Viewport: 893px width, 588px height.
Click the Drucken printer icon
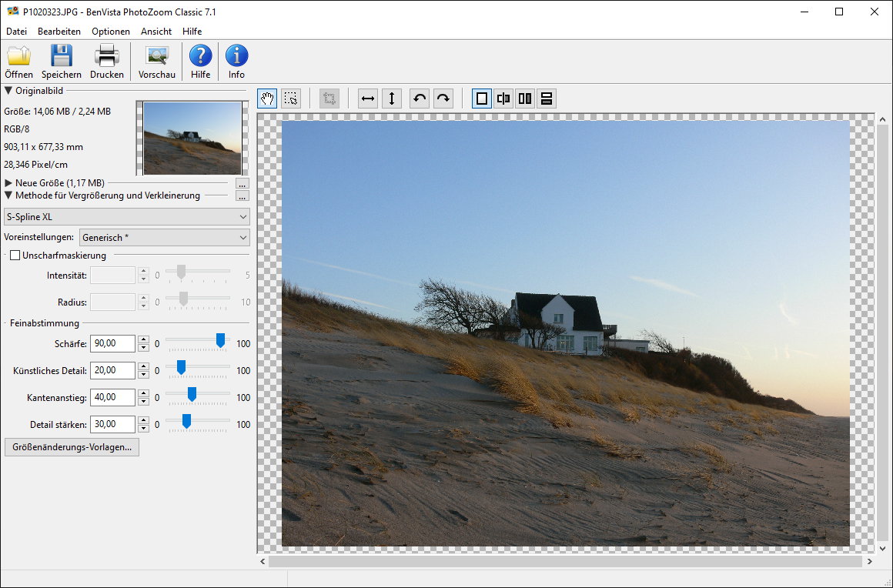pos(106,56)
